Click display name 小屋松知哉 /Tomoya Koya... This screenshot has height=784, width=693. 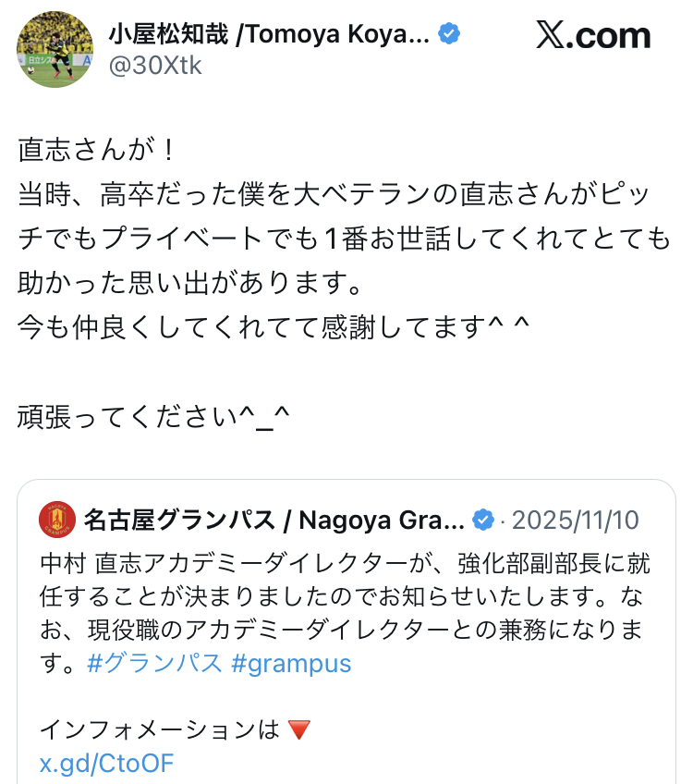(x=268, y=35)
